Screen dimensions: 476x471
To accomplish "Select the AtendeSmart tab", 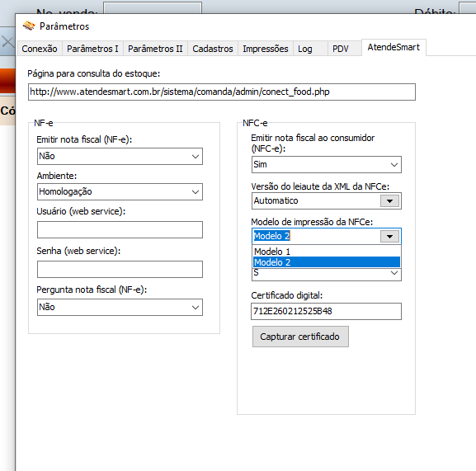I will [394, 47].
